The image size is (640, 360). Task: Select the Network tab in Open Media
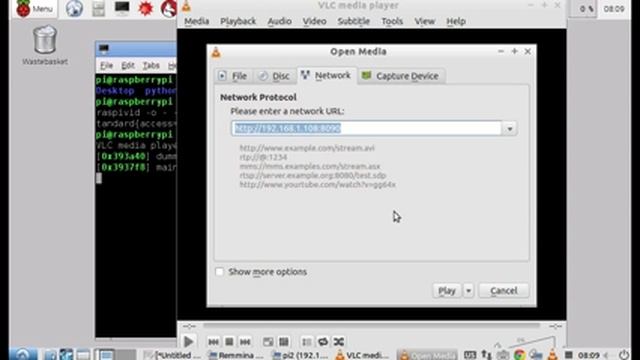[x=327, y=76]
